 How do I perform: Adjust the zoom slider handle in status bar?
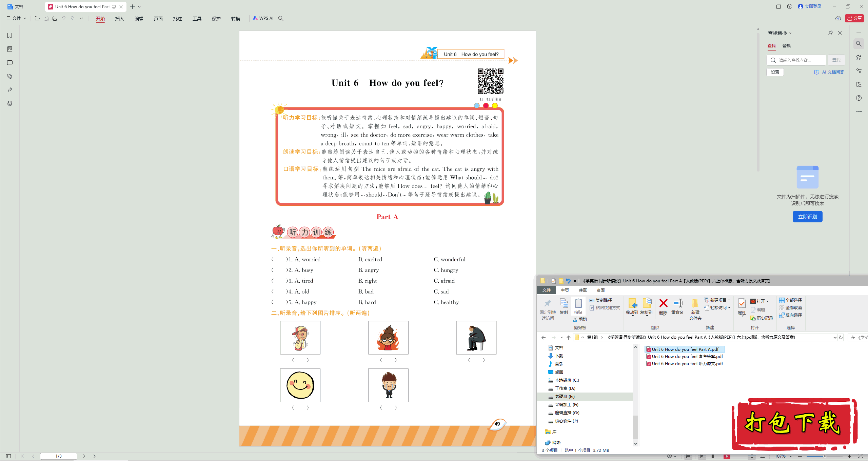(x=825, y=456)
